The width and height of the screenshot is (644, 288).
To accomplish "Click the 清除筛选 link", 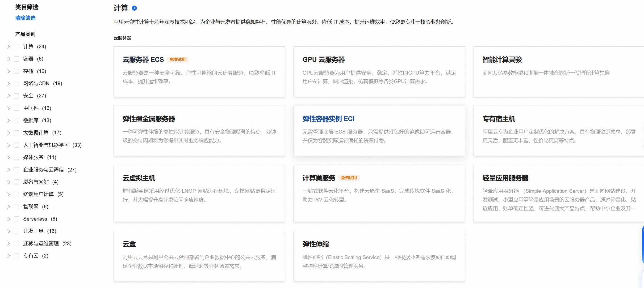I will 25,18.
